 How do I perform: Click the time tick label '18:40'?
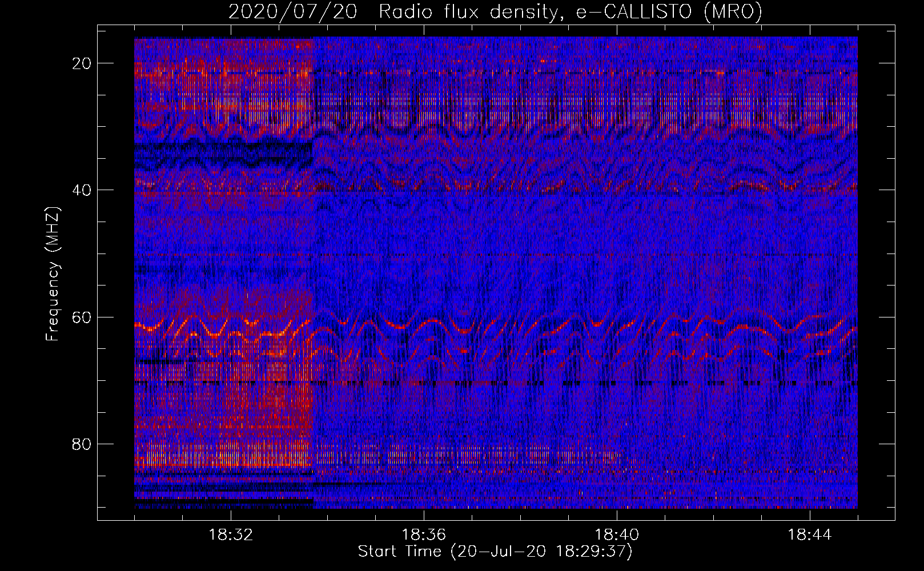click(x=617, y=535)
